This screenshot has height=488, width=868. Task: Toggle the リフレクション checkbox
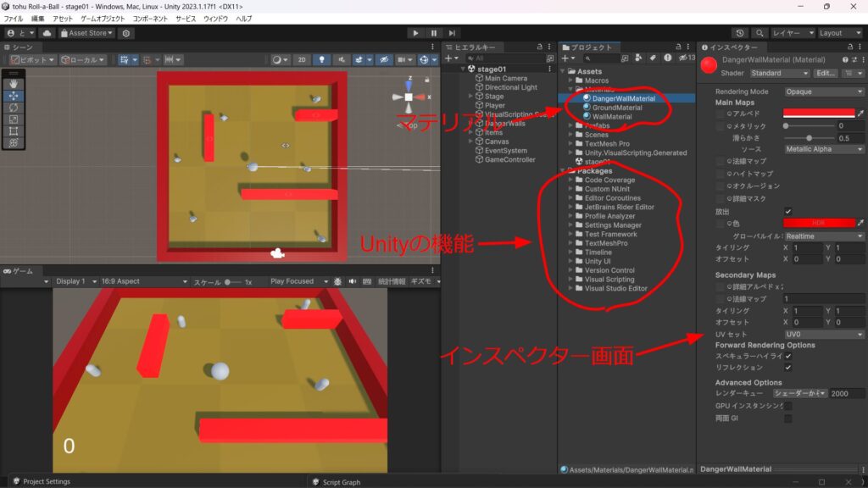(787, 368)
